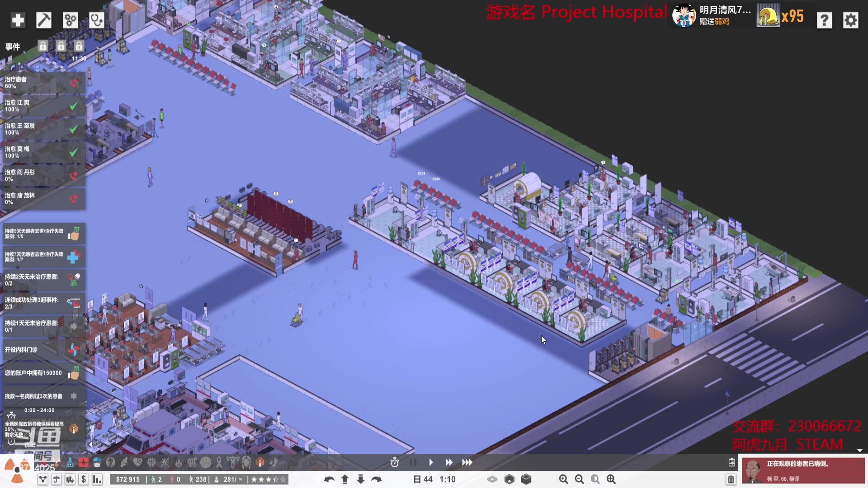Image resolution: width=868 pixels, height=488 pixels.
Task: Click the second locked event slot
Action: (x=61, y=46)
